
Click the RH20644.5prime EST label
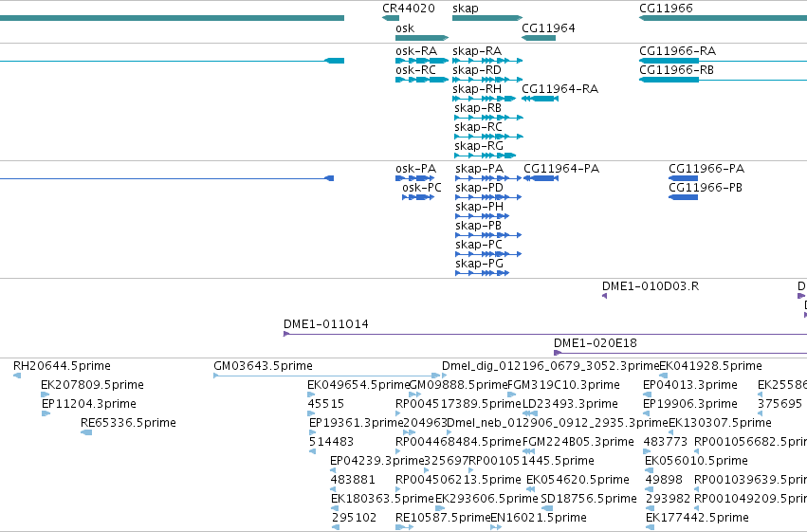click(x=62, y=366)
